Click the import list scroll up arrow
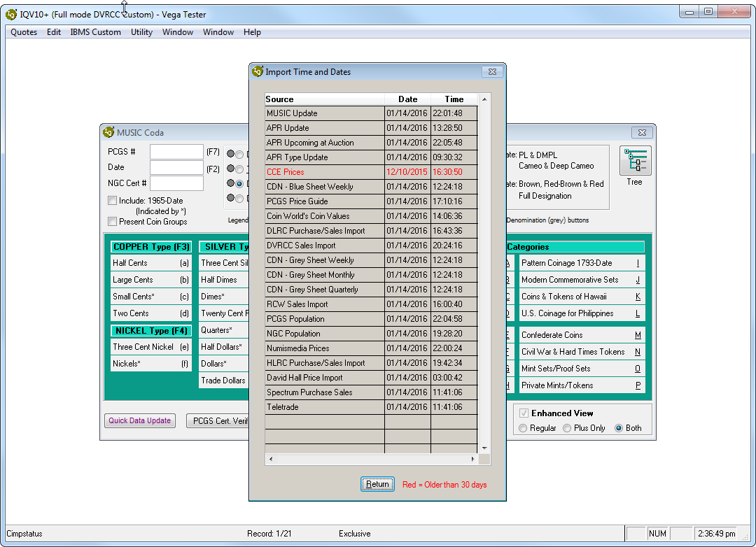Screen dimensions: 756x547 tap(484, 99)
